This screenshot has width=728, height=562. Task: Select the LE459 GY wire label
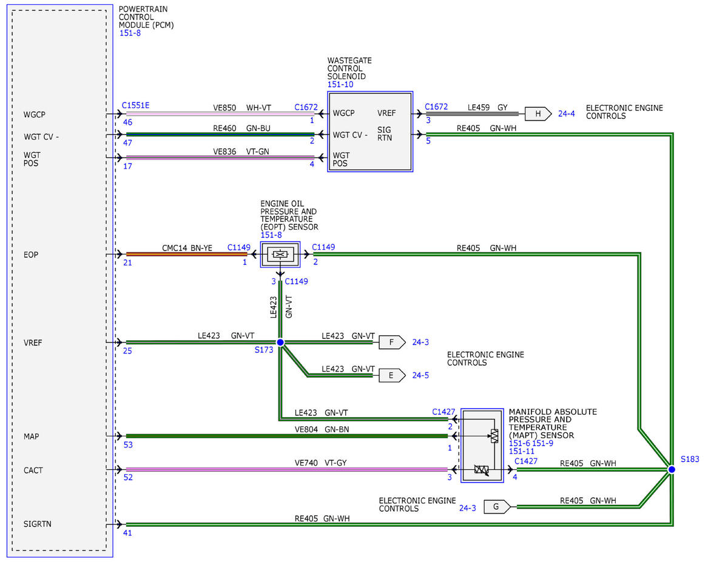point(488,107)
